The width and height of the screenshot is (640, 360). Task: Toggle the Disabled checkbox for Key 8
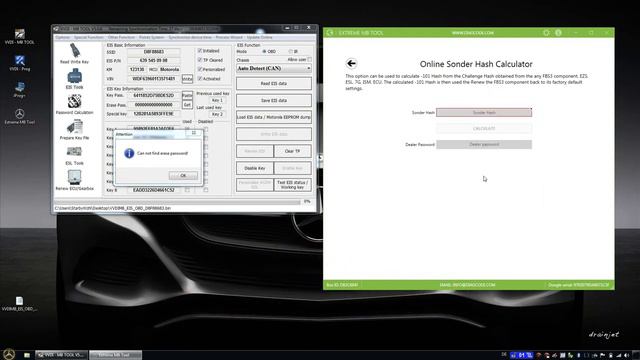pyautogui.click(x=206, y=190)
